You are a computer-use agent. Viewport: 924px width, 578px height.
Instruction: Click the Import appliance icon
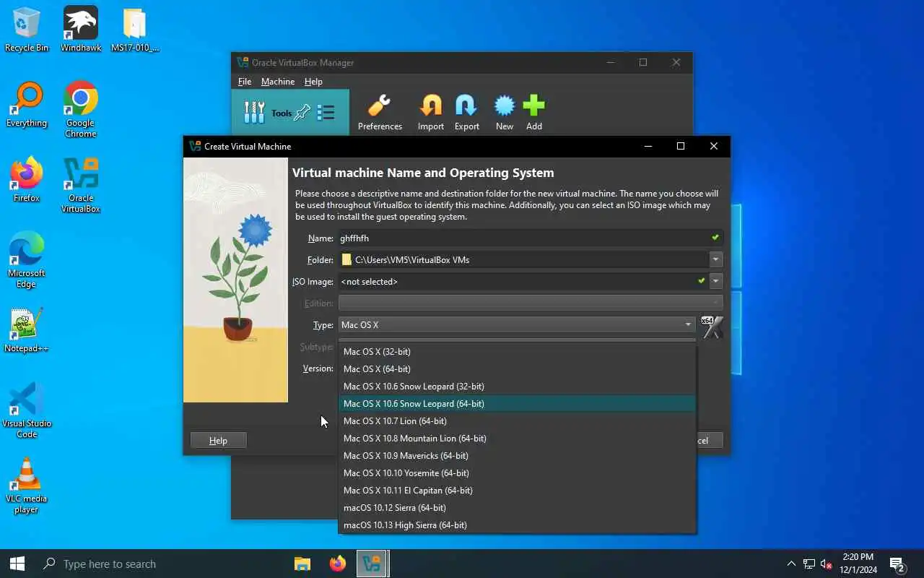[x=431, y=113]
